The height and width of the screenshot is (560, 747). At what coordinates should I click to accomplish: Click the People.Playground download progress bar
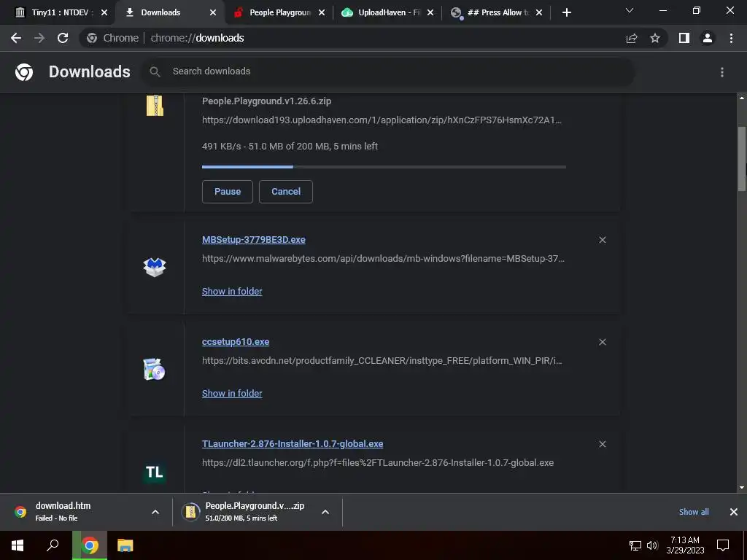pos(384,167)
